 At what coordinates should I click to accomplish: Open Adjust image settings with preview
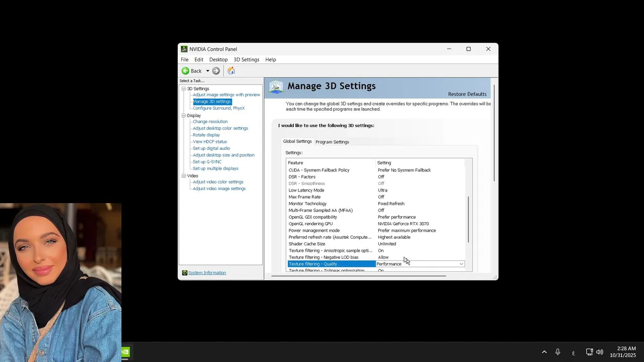pyautogui.click(x=226, y=95)
